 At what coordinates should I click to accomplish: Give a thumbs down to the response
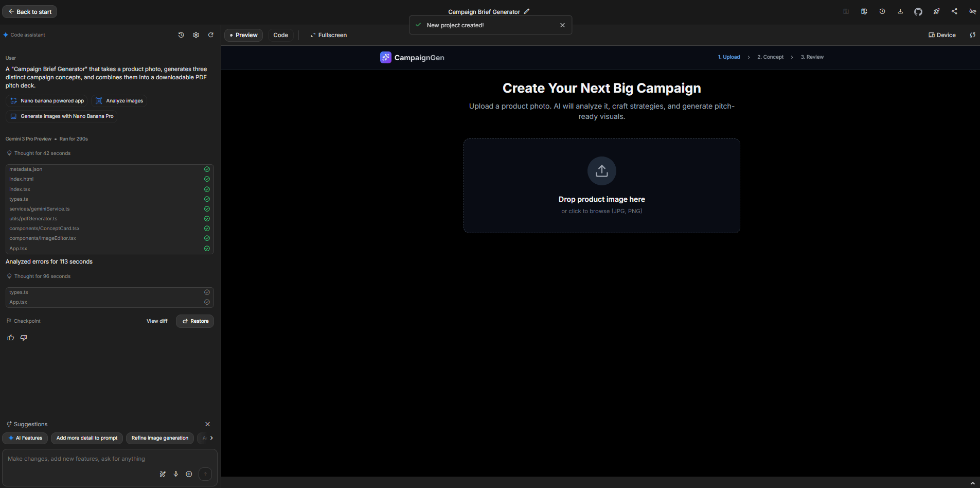click(x=23, y=337)
